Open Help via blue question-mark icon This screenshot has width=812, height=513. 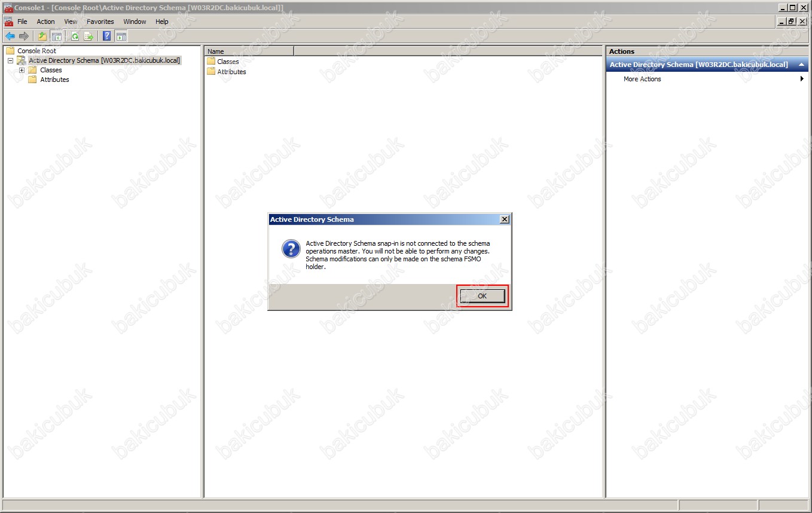pos(107,36)
